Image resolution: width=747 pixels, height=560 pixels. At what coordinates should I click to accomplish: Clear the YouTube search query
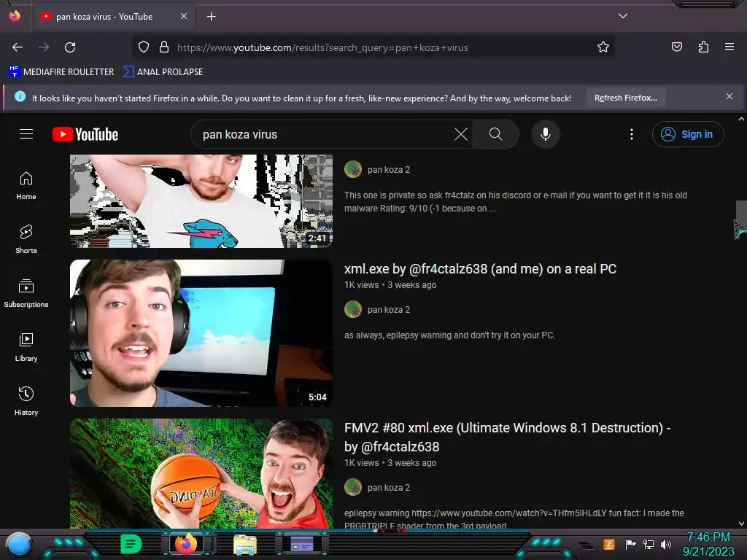coord(461,134)
